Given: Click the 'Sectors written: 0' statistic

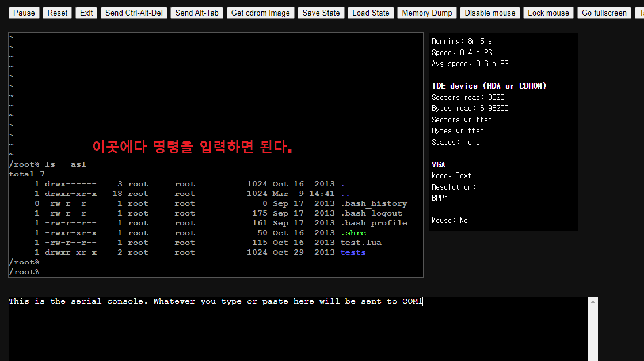Looking at the screenshot, I should (468, 120).
